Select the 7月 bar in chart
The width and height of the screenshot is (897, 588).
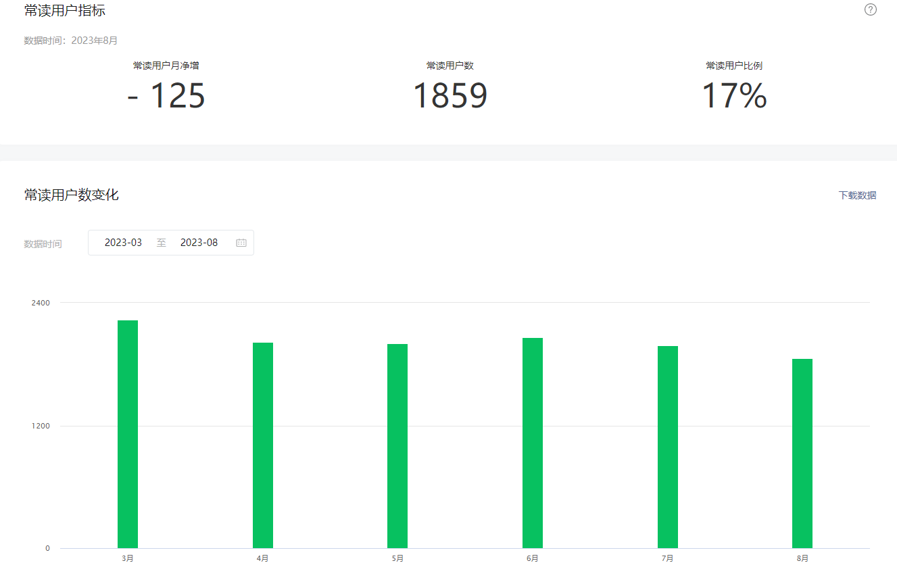click(x=668, y=447)
